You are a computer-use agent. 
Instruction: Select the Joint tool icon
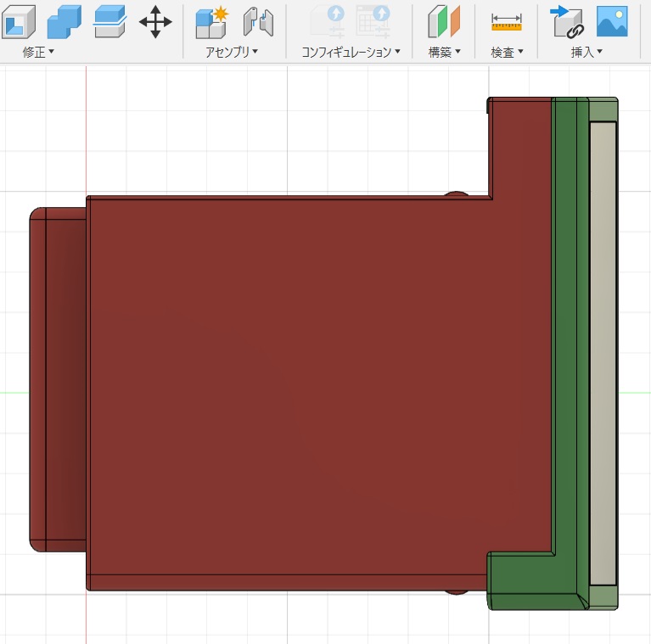258,21
